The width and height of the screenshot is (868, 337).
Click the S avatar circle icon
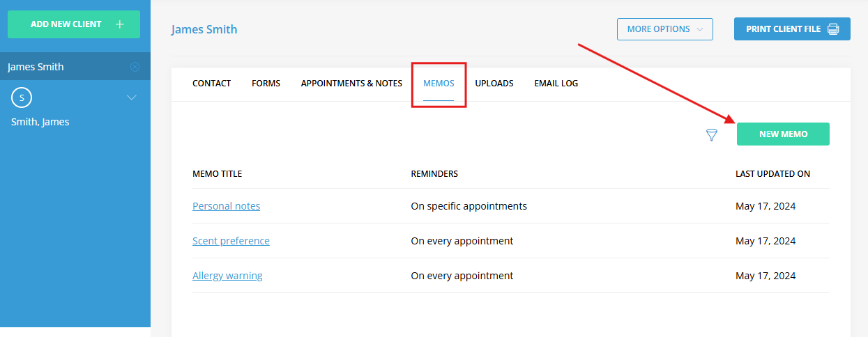coord(22,98)
